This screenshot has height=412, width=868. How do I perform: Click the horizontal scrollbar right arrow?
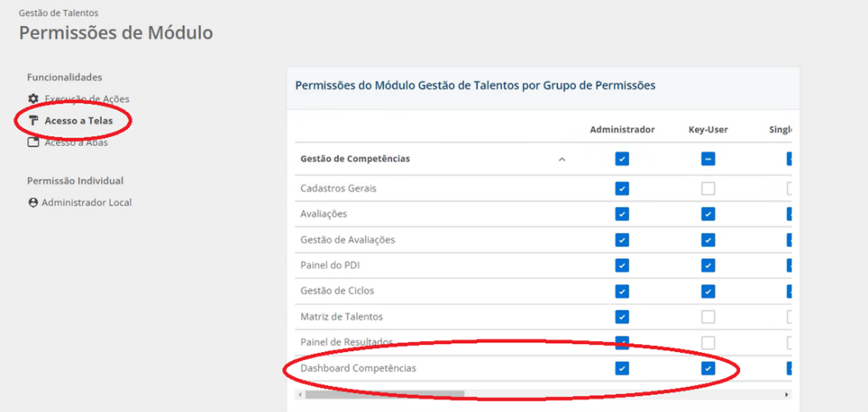click(786, 394)
